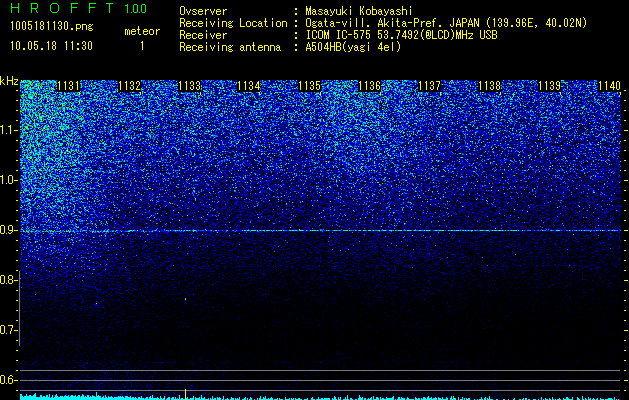
Task: Click the bright green meteor echo dot
Action: coord(185,299)
